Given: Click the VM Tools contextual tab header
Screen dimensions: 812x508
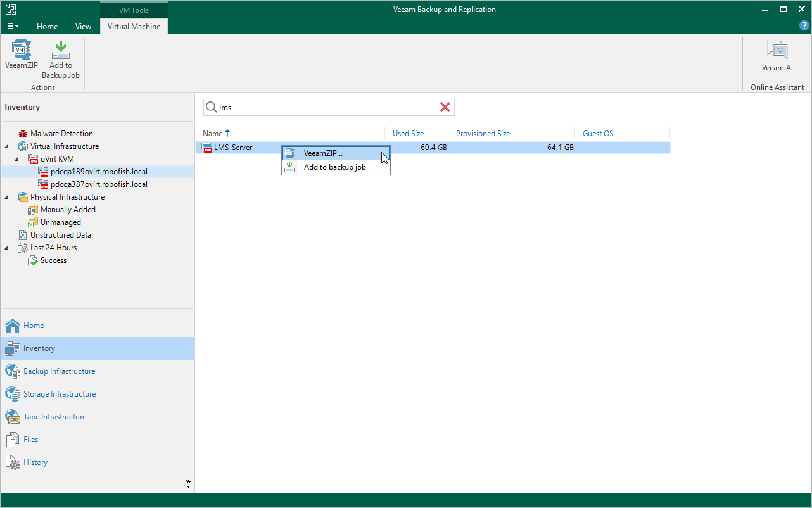Looking at the screenshot, I should (134, 10).
